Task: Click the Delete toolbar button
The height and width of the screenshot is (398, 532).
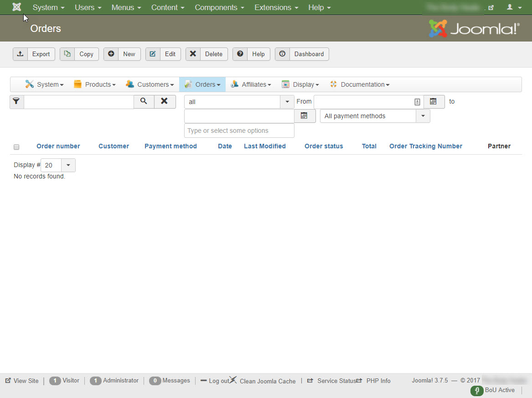Action: click(x=207, y=54)
